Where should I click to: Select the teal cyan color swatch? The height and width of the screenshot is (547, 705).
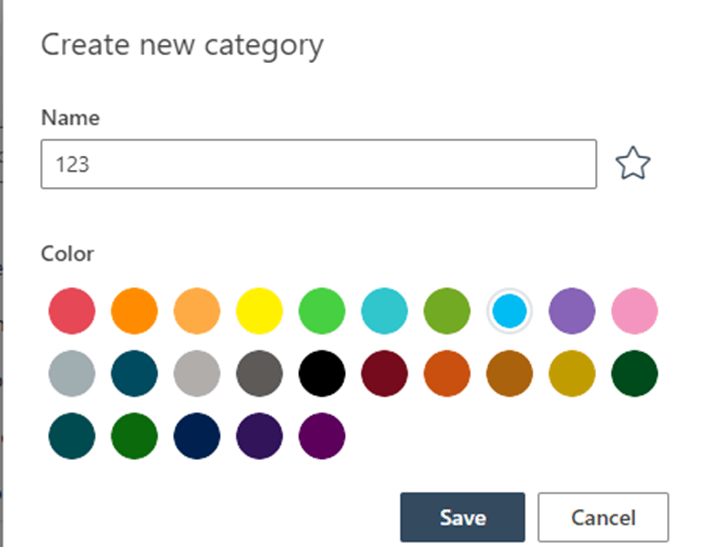(385, 311)
